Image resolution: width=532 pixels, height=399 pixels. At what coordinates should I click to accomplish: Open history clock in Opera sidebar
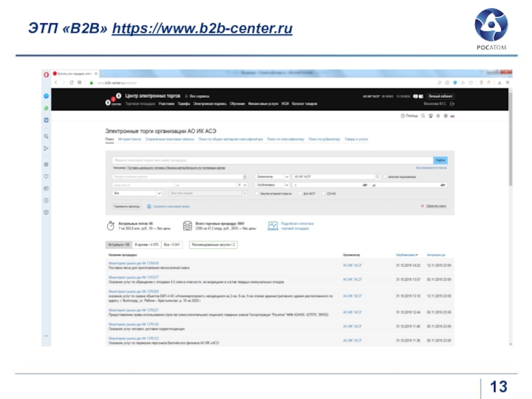click(x=46, y=200)
